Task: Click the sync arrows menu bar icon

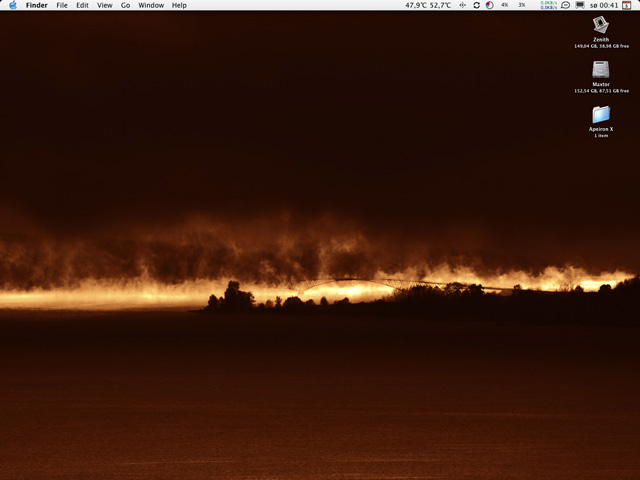Action: point(476,5)
